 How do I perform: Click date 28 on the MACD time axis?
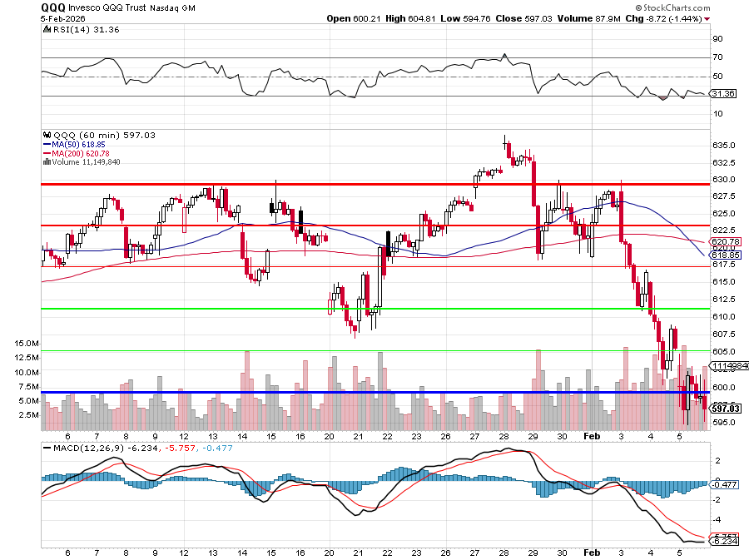click(504, 552)
